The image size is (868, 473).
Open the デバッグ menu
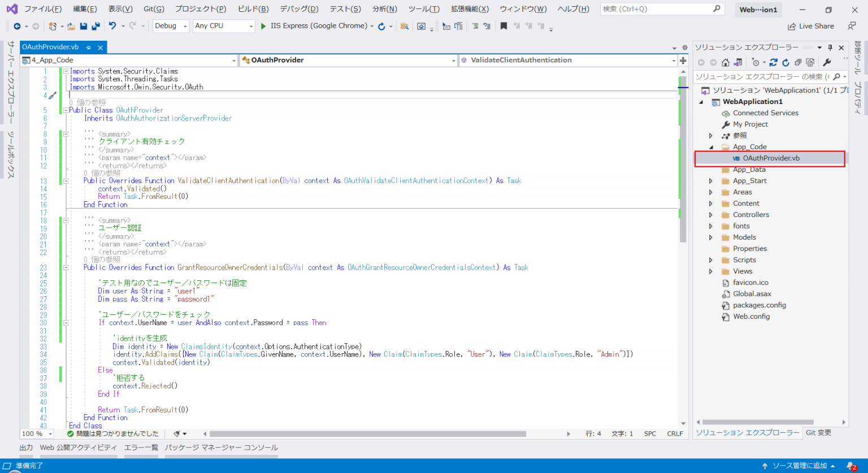(x=299, y=8)
